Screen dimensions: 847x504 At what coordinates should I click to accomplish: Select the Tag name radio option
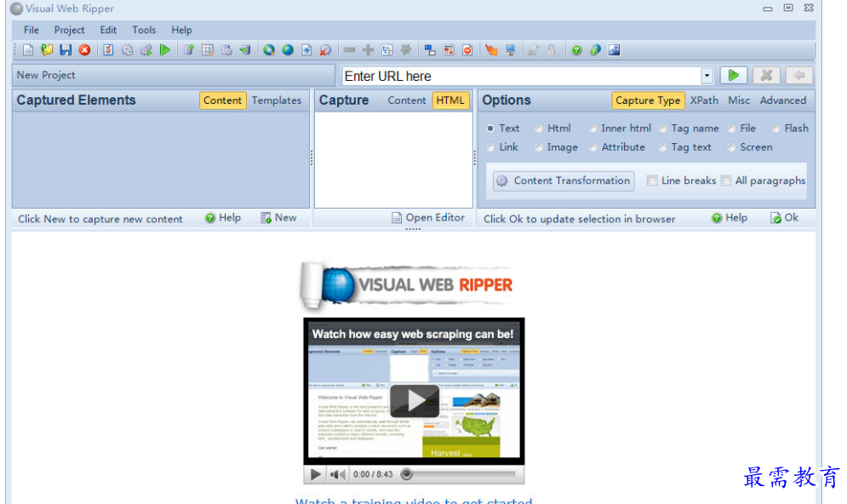[662, 129]
